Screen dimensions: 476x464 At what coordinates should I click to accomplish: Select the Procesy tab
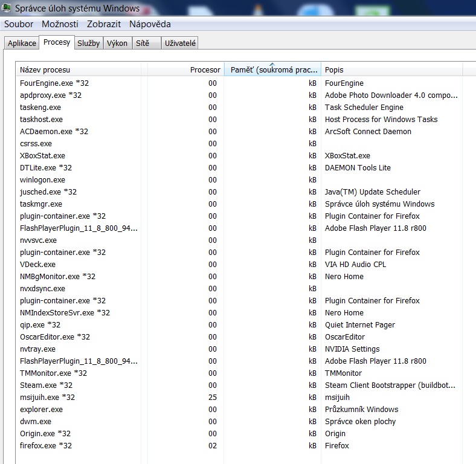pyautogui.click(x=57, y=42)
